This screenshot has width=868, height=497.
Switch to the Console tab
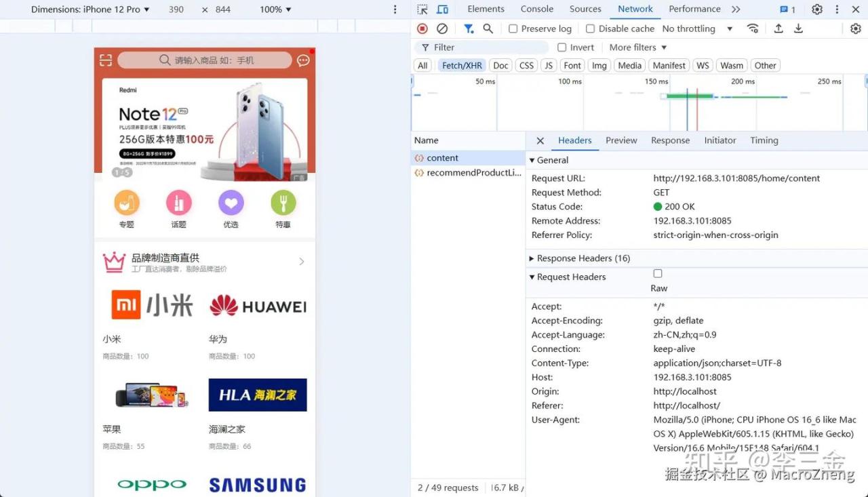tap(537, 9)
